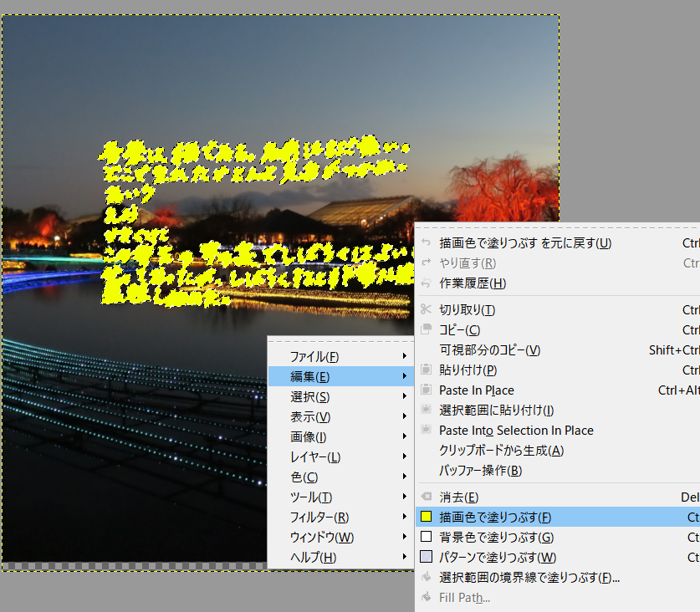This screenshot has width=700, height=612.
Task: Open the ファイル(F) submenu
Action: [341, 356]
